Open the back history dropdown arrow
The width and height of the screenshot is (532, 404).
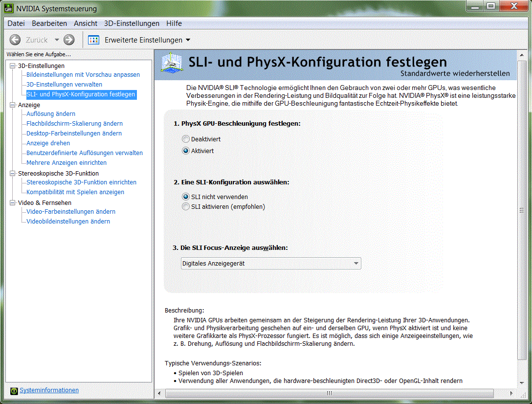pyautogui.click(x=57, y=40)
